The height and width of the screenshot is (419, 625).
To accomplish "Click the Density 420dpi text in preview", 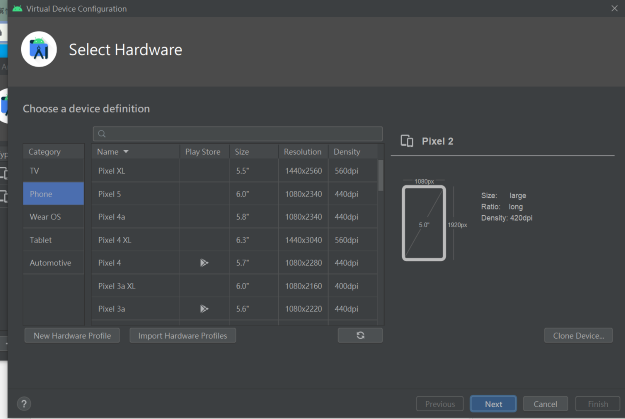I will pyautogui.click(x=507, y=218).
